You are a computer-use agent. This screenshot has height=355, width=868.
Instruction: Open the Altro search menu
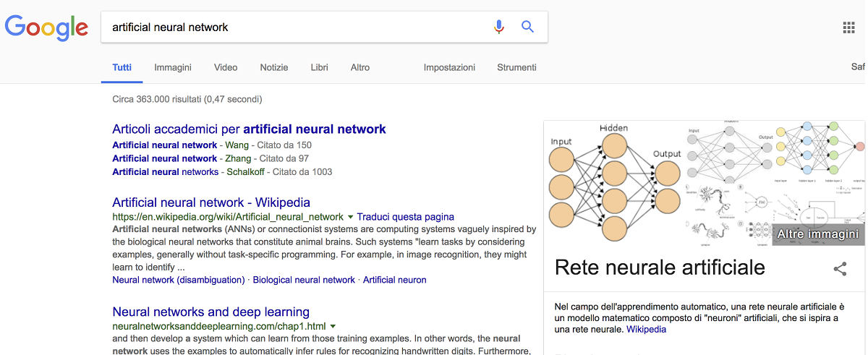359,68
